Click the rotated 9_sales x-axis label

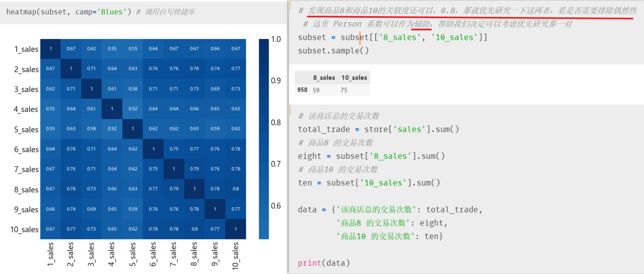tap(215, 254)
